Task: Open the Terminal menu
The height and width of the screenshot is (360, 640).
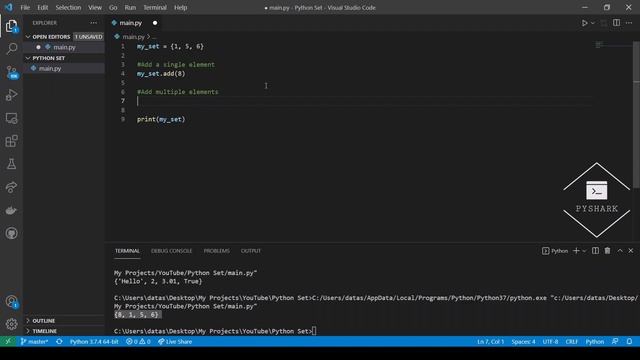Action: (x=155, y=7)
